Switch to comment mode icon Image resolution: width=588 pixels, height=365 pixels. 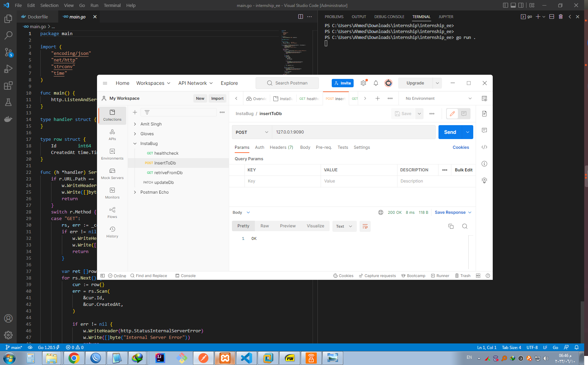[x=464, y=114]
